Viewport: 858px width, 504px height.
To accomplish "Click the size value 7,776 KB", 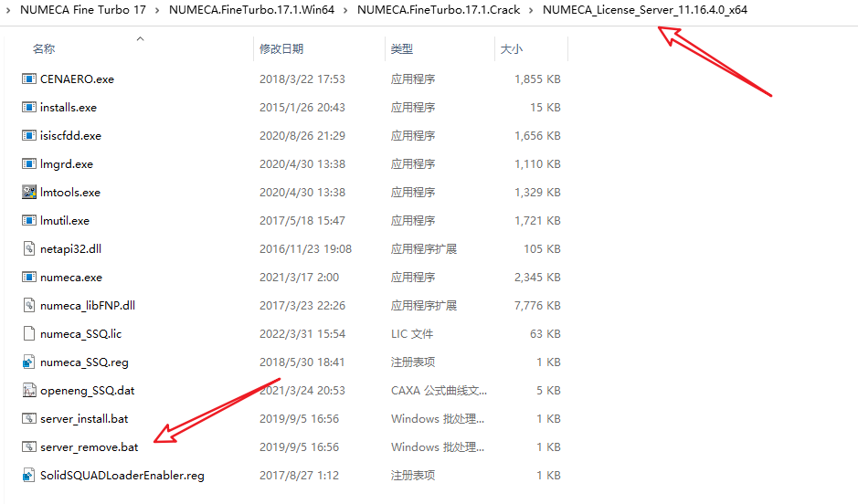I will tap(537, 306).
